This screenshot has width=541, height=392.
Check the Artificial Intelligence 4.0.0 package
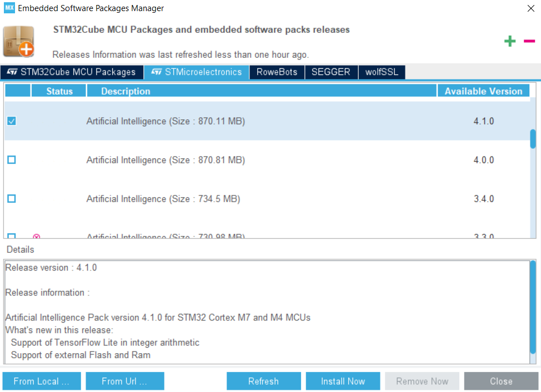12,159
